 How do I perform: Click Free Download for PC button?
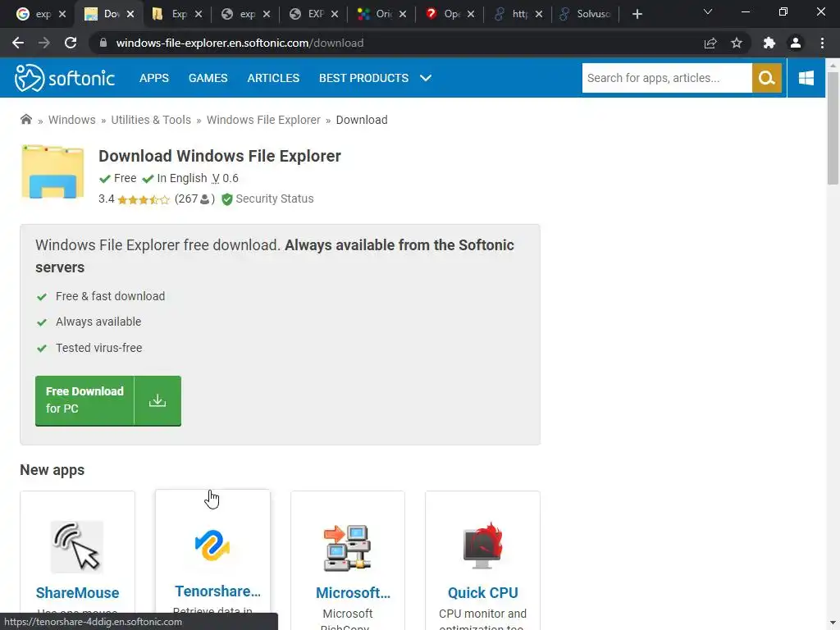pos(108,400)
